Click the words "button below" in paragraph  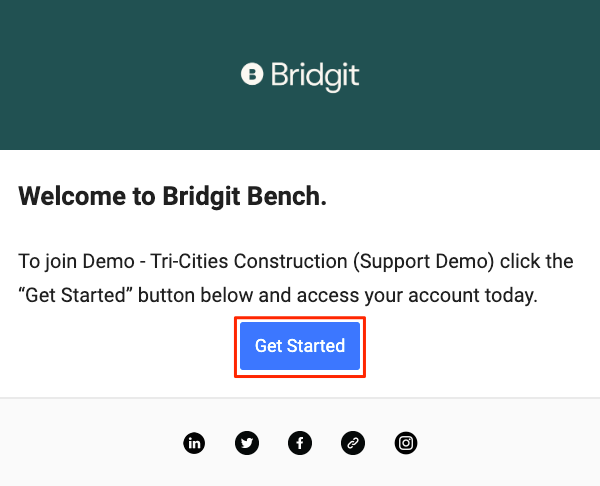tap(195, 295)
